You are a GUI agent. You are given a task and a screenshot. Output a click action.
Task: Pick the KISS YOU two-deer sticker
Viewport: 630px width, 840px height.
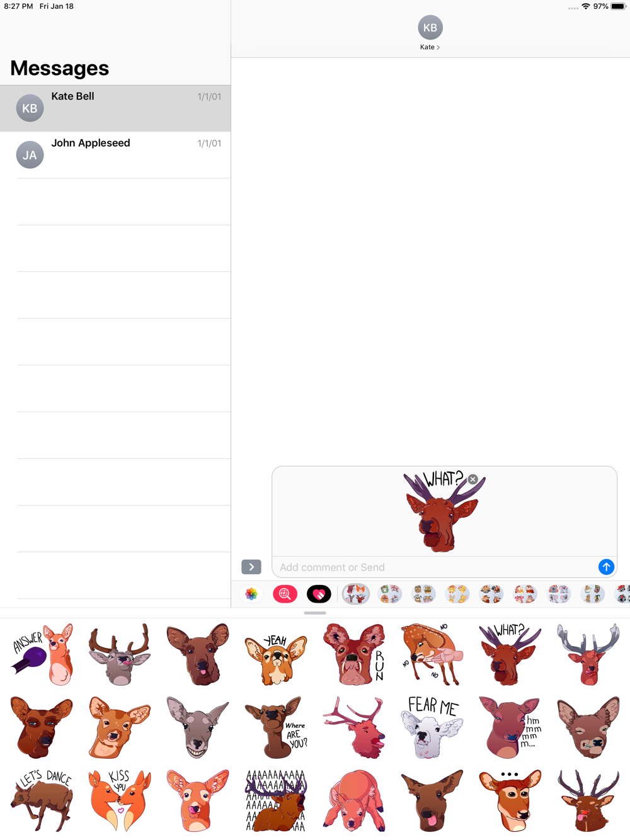(x=120, y=801)
